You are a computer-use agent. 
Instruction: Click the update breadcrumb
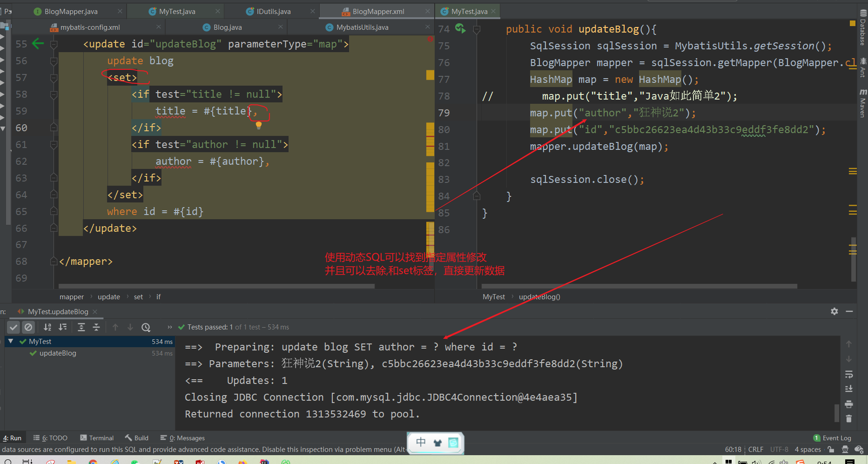(109, 297)
